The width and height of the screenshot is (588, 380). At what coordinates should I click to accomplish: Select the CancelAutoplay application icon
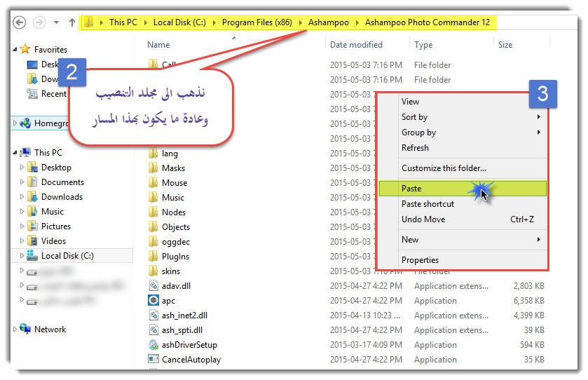[x=153, y=359]
